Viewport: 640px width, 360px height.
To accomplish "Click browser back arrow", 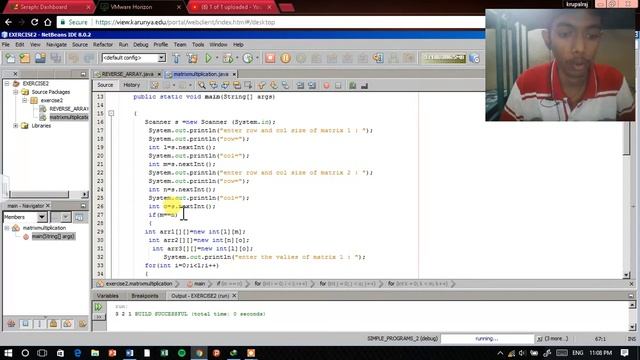I will [8, 22].
